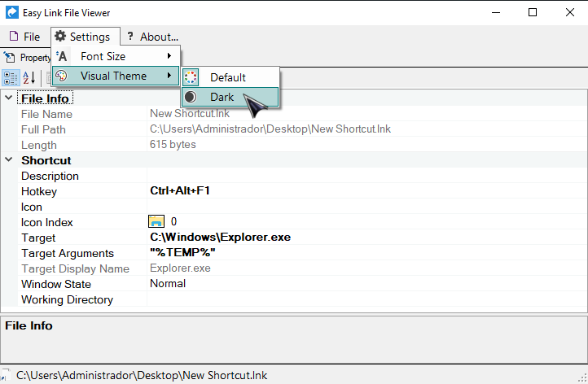Open the File menu
This screenshot has width=588, height=384.
[24, 37]
